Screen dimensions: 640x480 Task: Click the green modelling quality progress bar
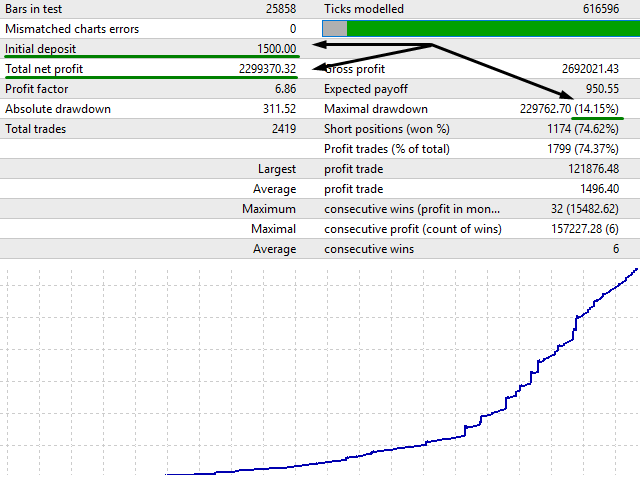coord(490,29)
